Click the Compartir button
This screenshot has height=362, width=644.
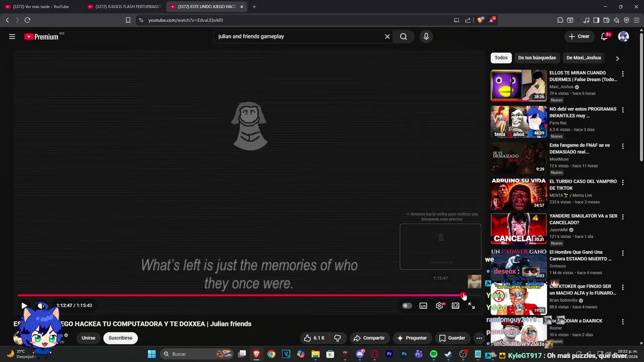tap(369, 338)
